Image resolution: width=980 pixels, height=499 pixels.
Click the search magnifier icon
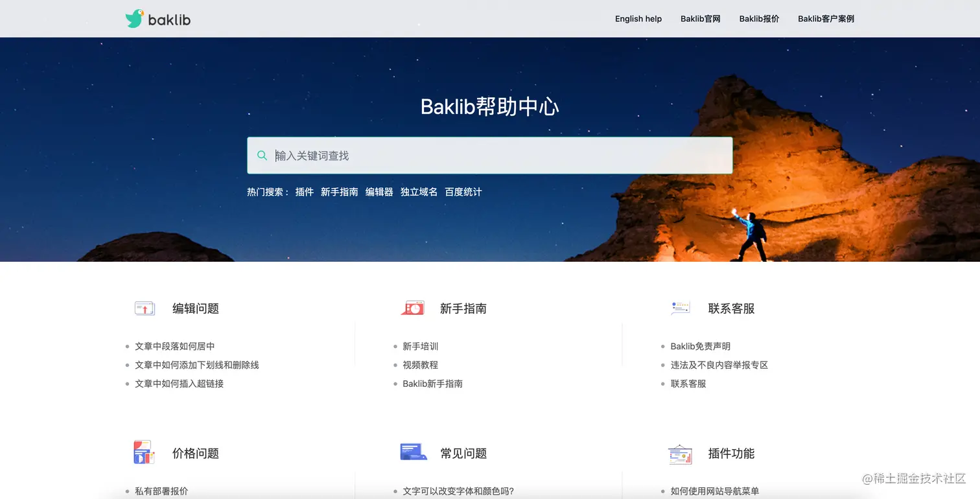262,156
